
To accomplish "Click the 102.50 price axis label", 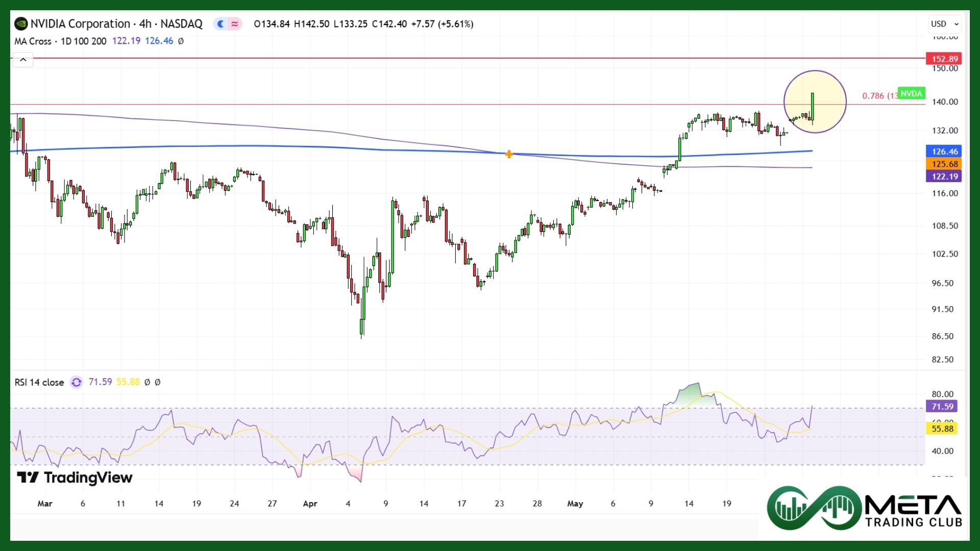I will [x=945, y=254].
